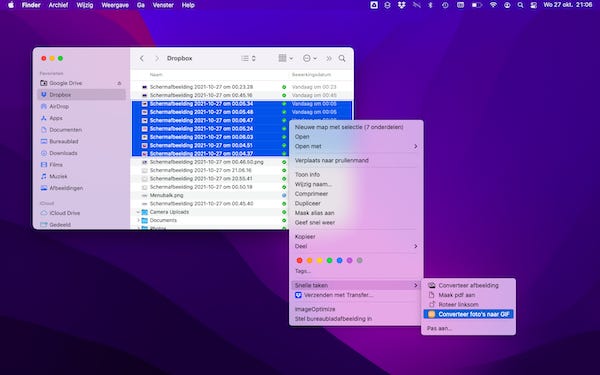Apply the red tag color
600x375 pixels.
pos(300,260)
